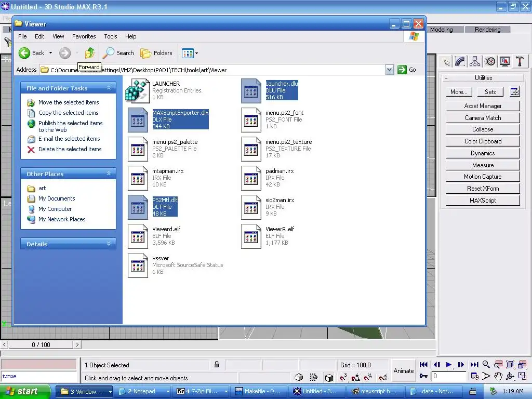Open the Windows Start menu
Viewport: 532px width, 399px height.
[25, 391]
